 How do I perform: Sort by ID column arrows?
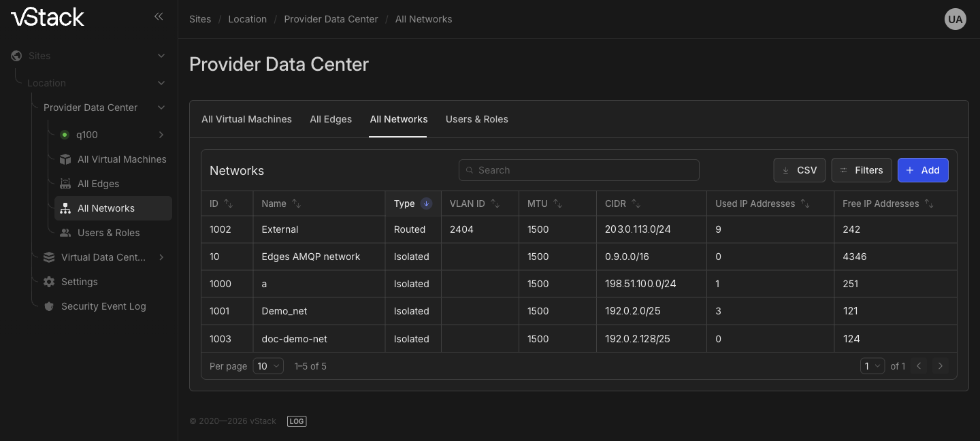229,203
